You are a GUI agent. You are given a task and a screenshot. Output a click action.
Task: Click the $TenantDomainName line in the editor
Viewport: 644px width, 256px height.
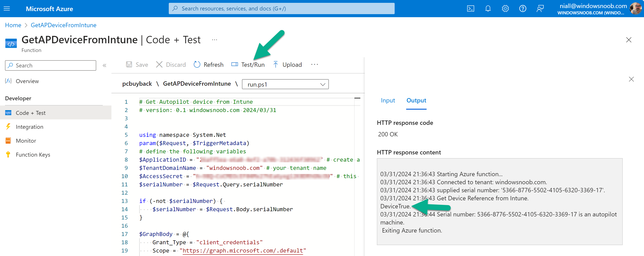tap(233, 168)
